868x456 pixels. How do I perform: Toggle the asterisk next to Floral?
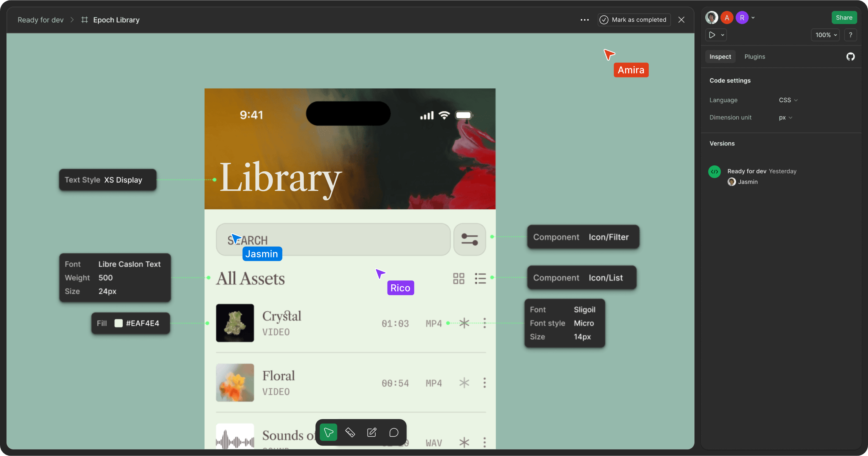coord(464,382)
